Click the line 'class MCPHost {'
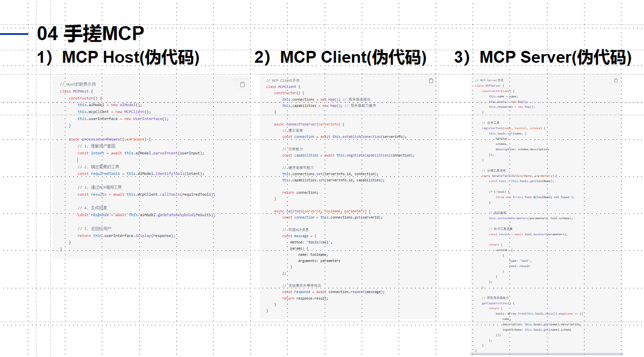Image resolution: width=644 pixels, height=357 pixels. 76,91
